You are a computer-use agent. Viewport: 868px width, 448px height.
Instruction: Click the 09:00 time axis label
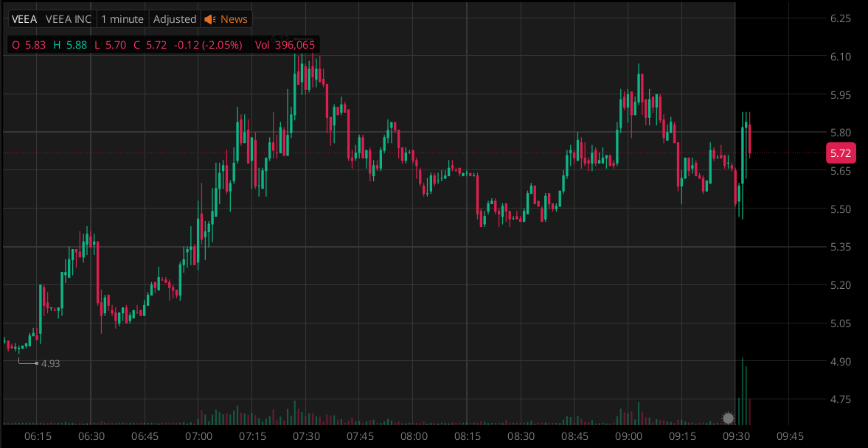[628, 436]
